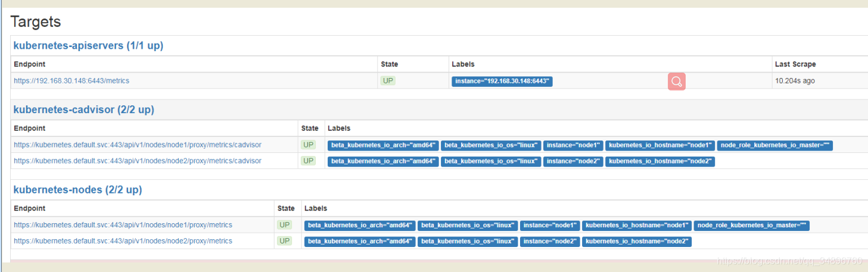Click the kubernetes_io_hostname="node2" label in the cadvisor section
Screen dimensions: 868x272
tap(660, 161)
